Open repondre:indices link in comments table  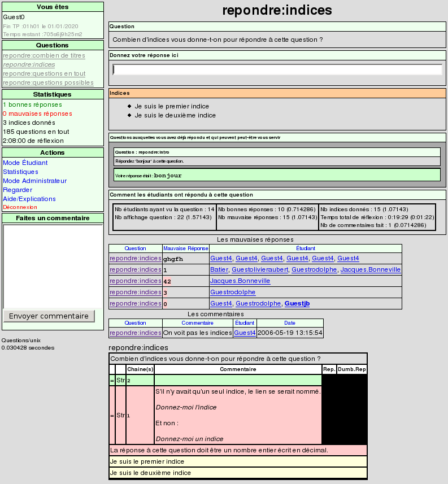135,333
